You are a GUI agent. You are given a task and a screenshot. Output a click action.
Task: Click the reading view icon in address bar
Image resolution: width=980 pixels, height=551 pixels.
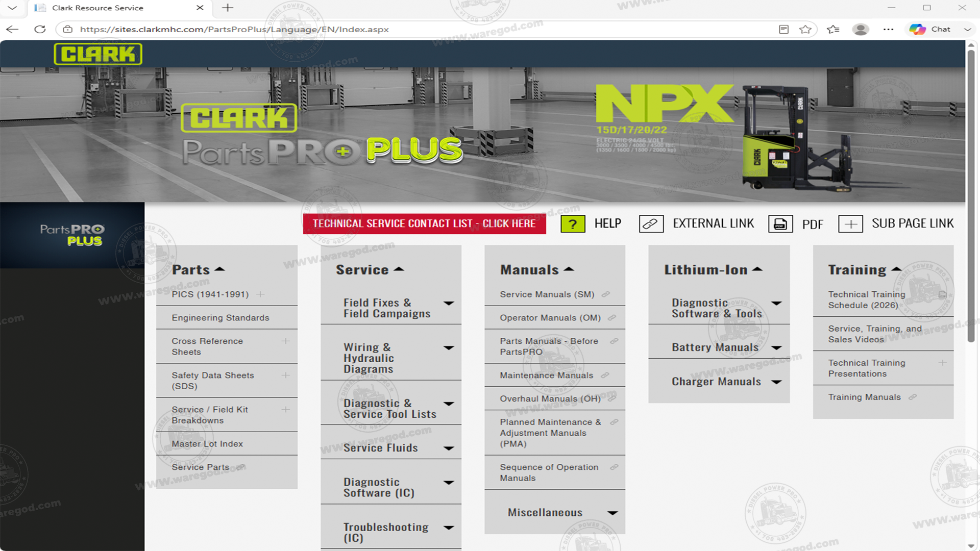pos(783,29)
